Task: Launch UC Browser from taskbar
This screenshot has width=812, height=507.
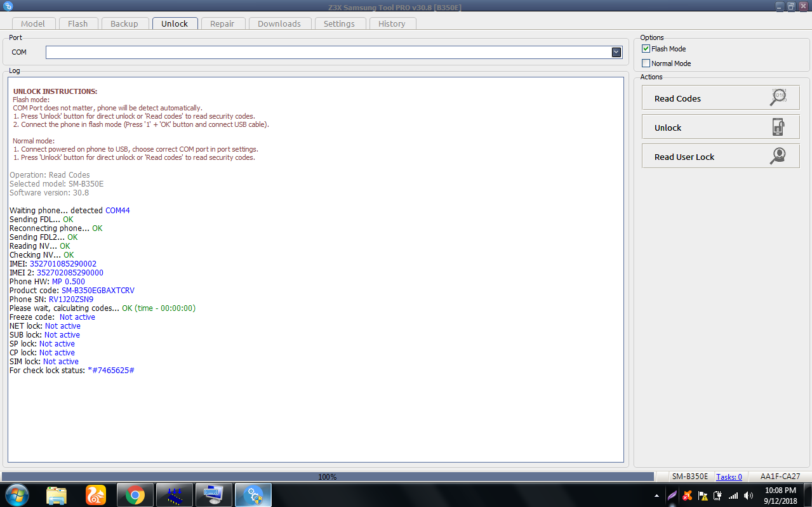Action: pyautogui.click(x=96, y=495)
